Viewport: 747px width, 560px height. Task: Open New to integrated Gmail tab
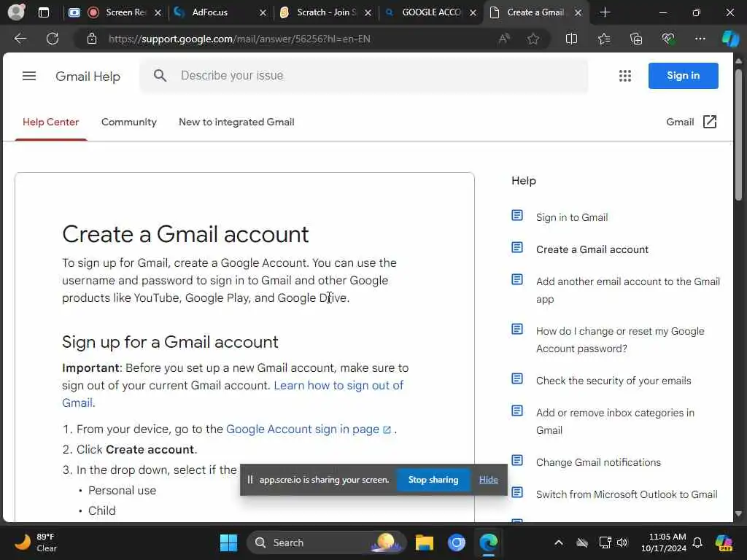click(236, 122)
